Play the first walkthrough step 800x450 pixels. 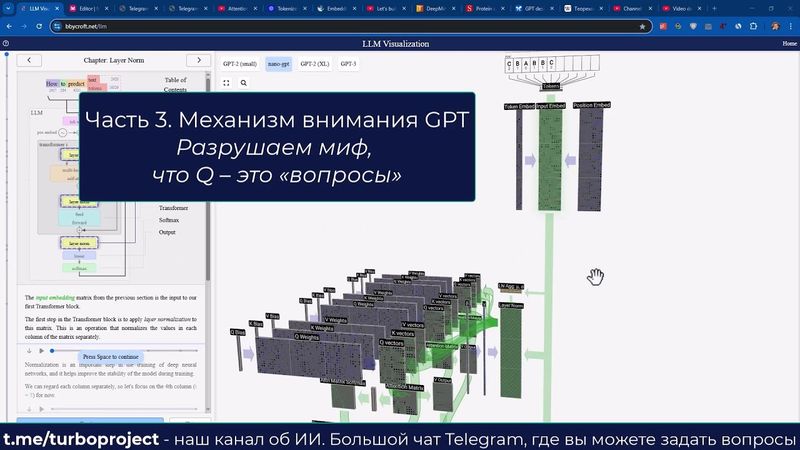pos(41,351)
